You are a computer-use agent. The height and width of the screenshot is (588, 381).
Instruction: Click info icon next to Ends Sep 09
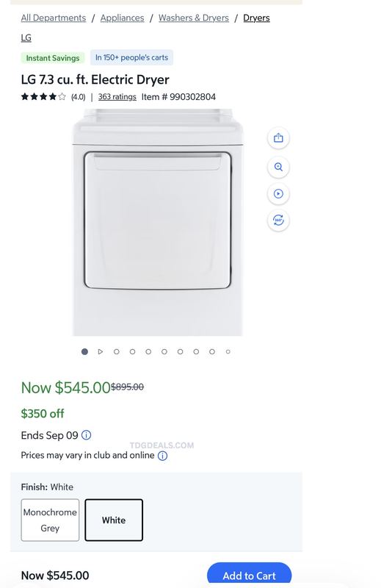[86, 435]
